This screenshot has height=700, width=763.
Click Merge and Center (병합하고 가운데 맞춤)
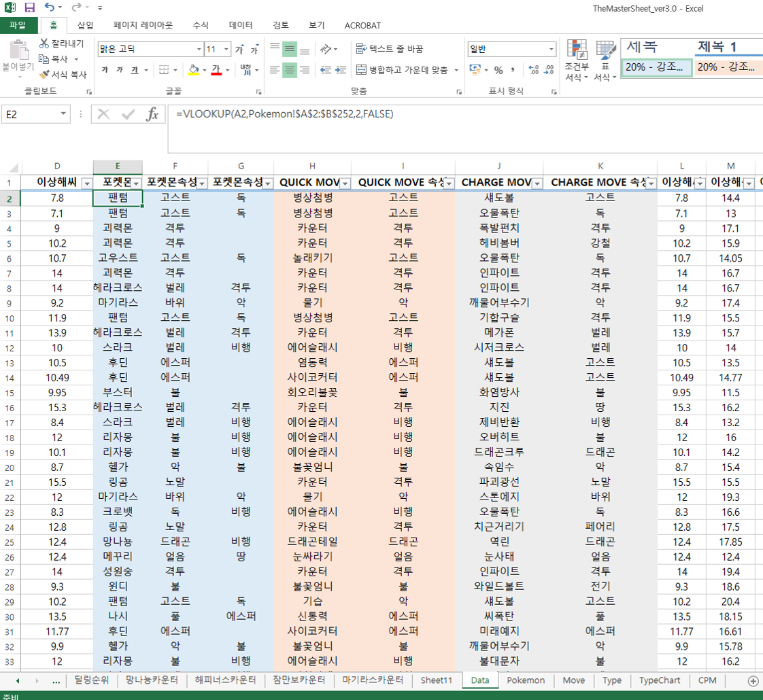coord(402,70)
